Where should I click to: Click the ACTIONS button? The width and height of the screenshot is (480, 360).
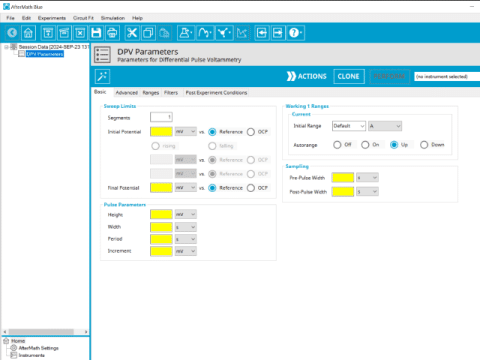[x=307, y=76]
